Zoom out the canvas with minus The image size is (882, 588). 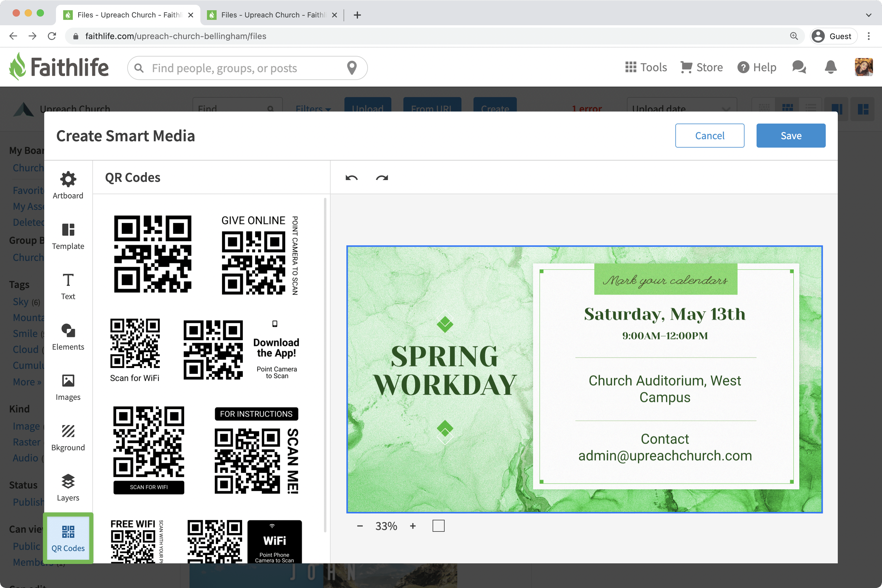point(360,526)
